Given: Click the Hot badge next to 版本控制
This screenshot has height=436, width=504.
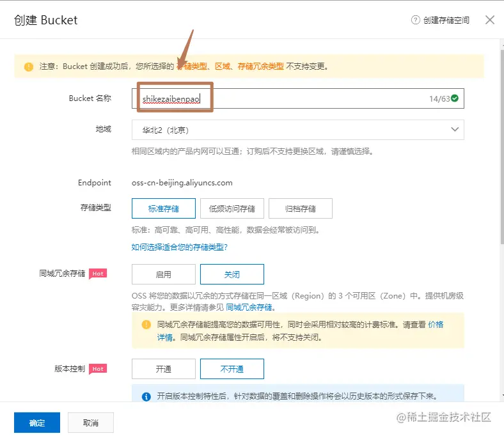Looking at the screenshot, I should point(98,369).
